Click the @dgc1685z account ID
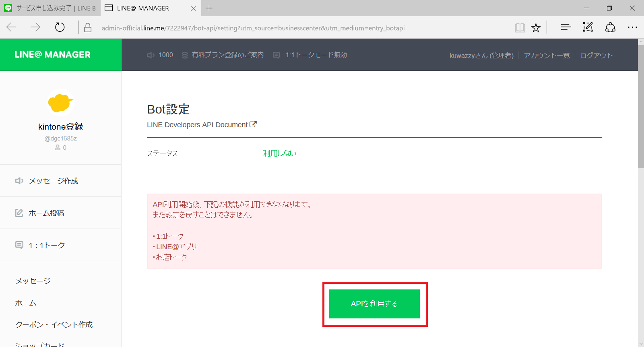This screenshot has height=347, width=644. point(61,138)
